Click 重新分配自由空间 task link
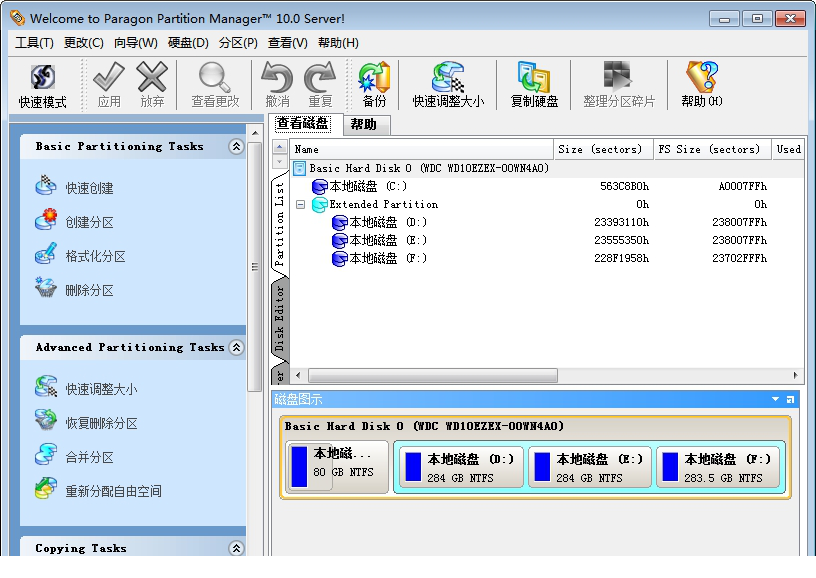The width and height of the screenshot is (816, 578). coord(113,491)
